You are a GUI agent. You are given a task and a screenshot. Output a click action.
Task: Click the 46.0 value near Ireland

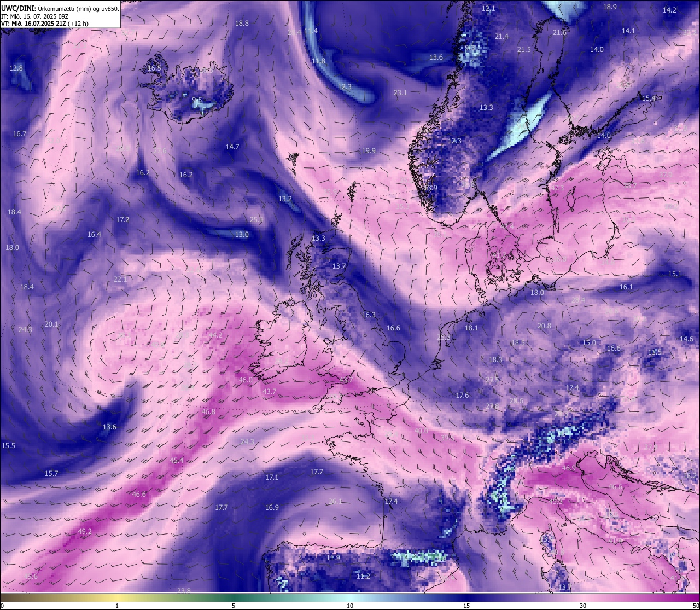[246, 380]
